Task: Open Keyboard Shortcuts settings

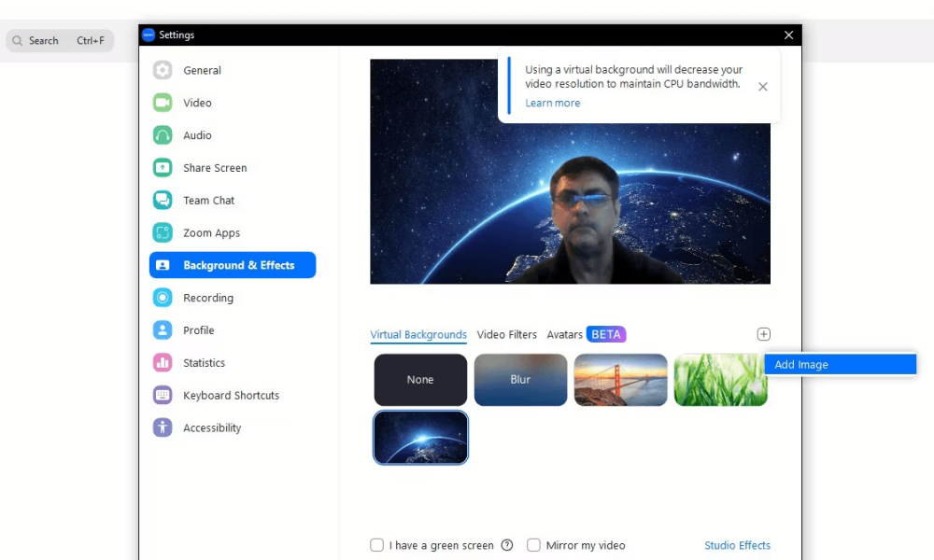Action: tap(231, 395)
